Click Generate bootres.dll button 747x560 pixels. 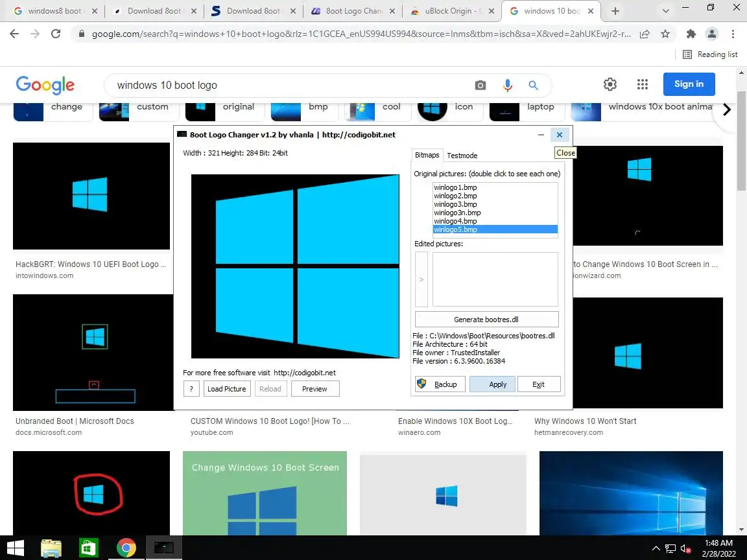[486, 320]
